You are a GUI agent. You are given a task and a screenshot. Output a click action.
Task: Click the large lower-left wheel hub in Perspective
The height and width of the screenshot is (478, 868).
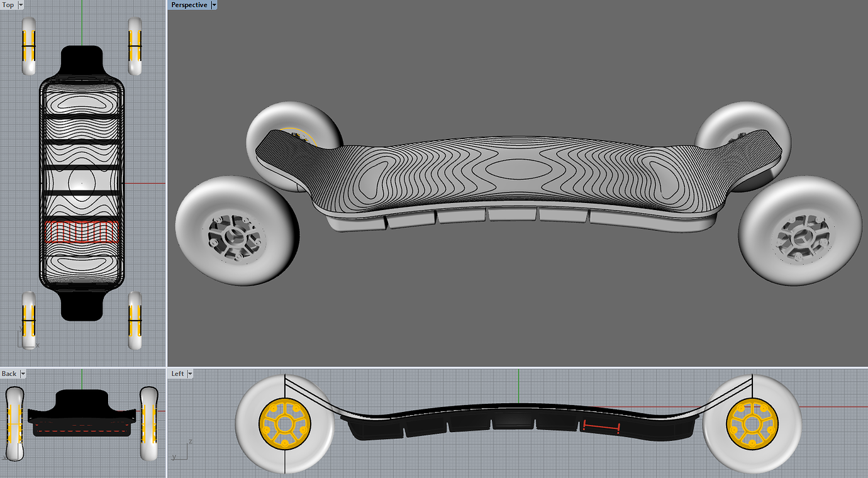pos(237,238)
